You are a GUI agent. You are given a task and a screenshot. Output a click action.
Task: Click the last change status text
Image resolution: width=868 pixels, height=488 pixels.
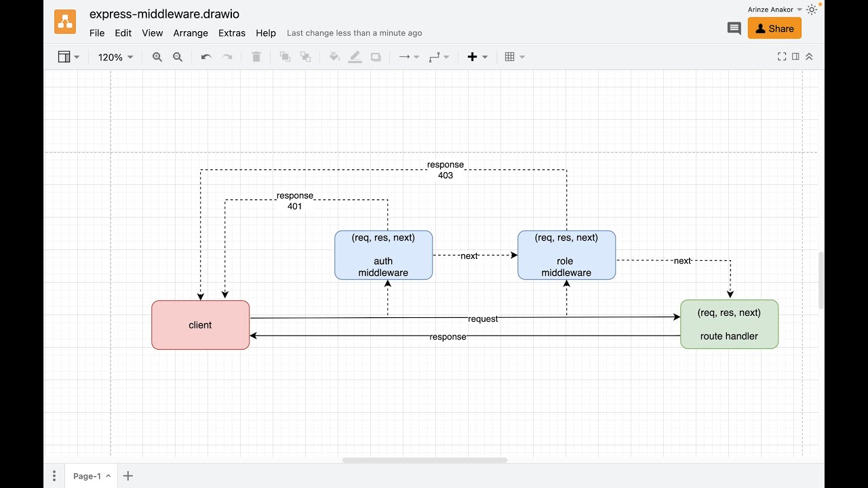coord(354,33)
